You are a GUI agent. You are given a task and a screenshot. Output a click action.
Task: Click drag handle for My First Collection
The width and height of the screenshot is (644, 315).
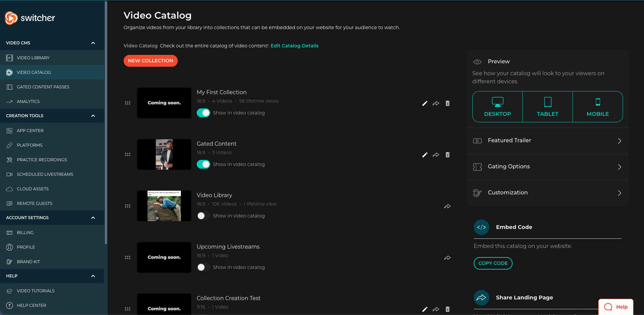point(128,103)
